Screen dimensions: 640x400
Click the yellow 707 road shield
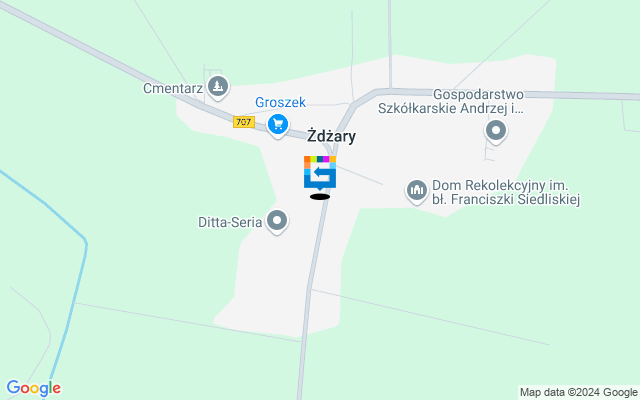(x=244, y=122)
